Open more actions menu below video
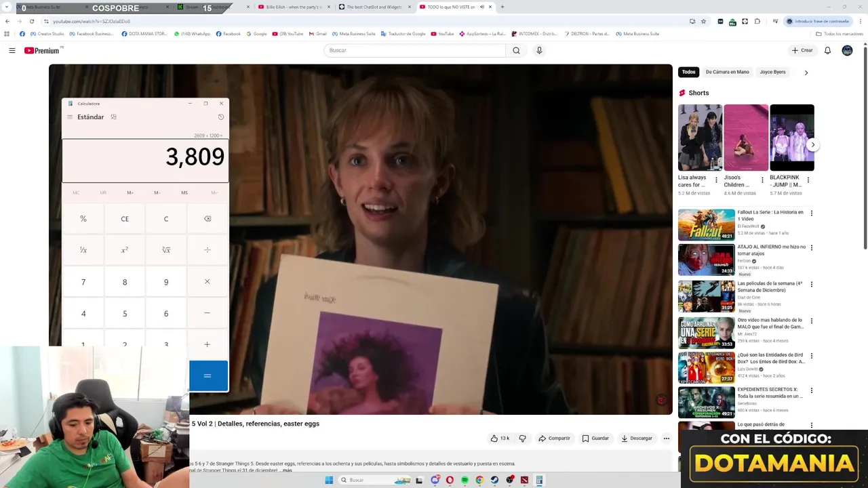 pos(666,439)
